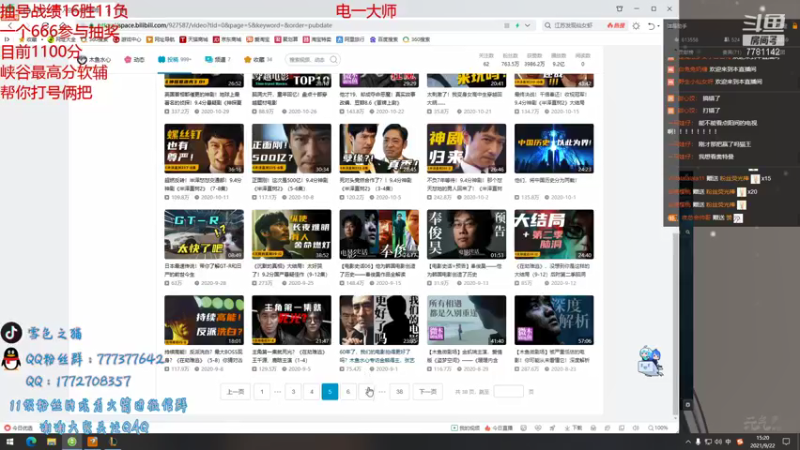Open the 大结局 +第二季脑洞 video thumbnail
800x450 pixels.
pyautogui.click(x=554, y=234)
